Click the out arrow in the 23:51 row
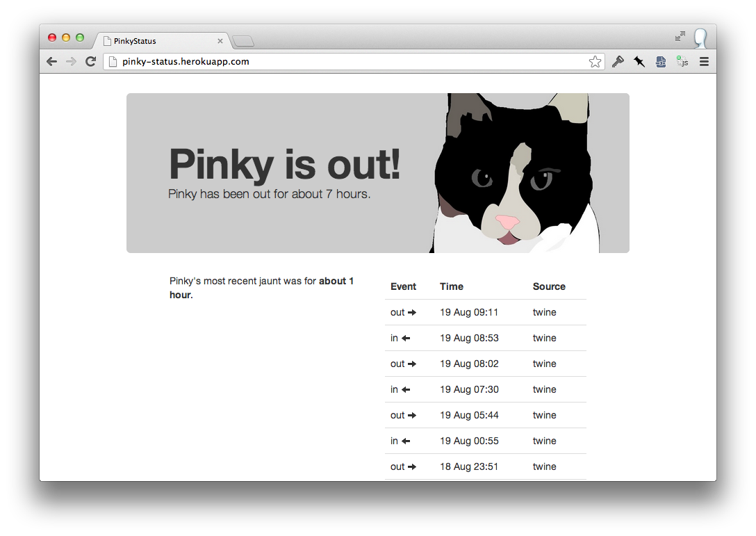Viewport: 756px width, 536px height. [412, 467]
